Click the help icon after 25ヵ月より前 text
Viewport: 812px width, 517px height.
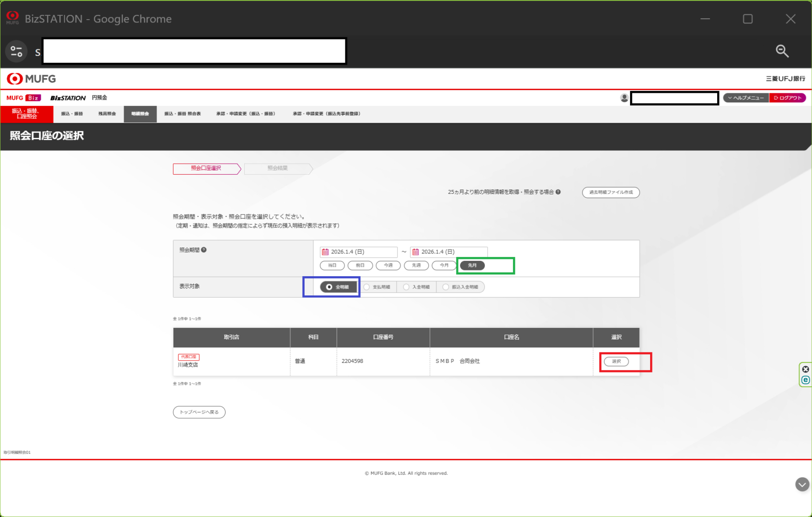(x=558, y=192)
